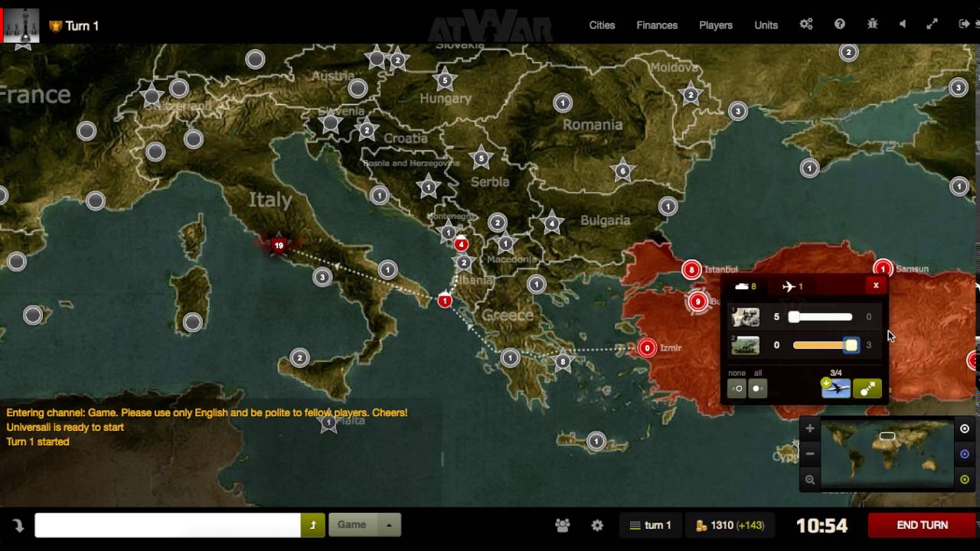Image resolution: width=980 pixels, height=551 pixels.
Task: Select the Izmir city marker
Action: [x=647, y=348]
